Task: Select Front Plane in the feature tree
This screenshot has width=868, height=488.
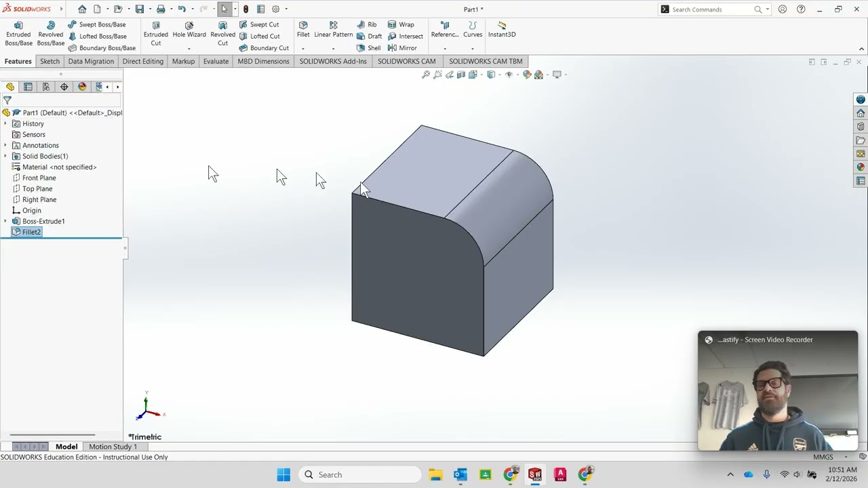Action: [39, 178]
